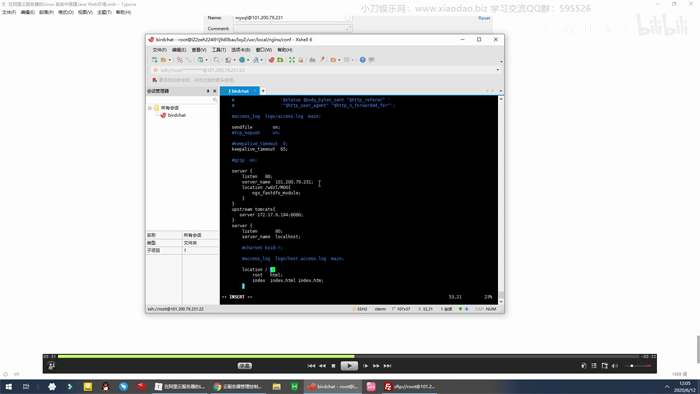Image resolution: width=700 pixels, height=394 pixels.
Task: Open the QQ penguin taskbar icon
Action: 105,387
